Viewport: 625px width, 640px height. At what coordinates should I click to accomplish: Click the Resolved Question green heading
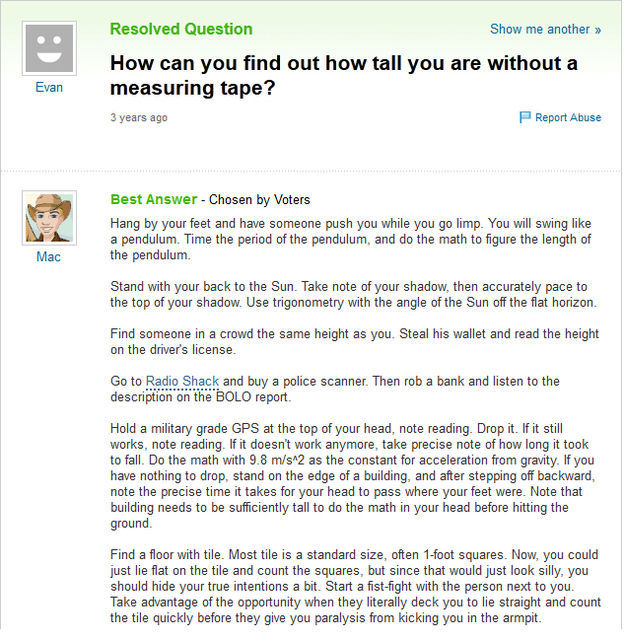181,29
